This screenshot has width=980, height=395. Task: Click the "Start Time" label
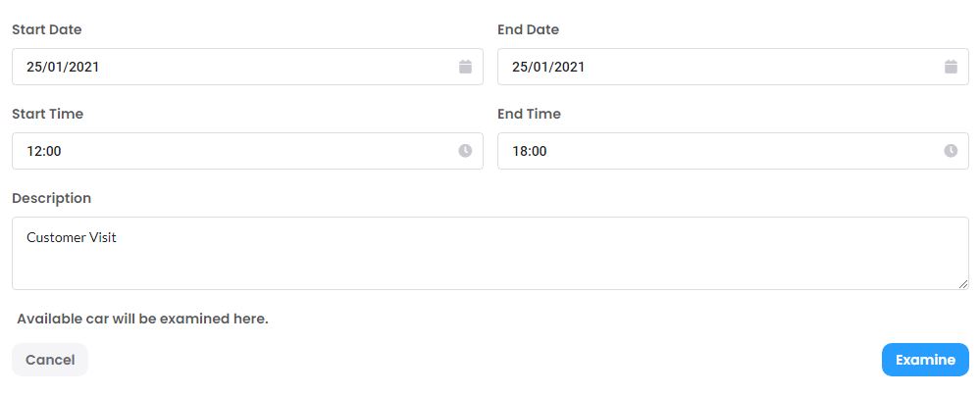pos(47,114)
